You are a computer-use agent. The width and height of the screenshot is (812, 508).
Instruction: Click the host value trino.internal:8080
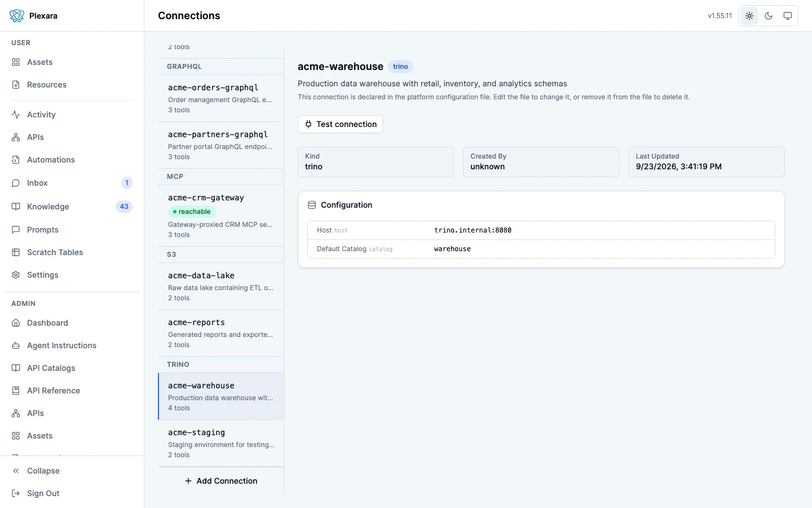coord(473,230)
